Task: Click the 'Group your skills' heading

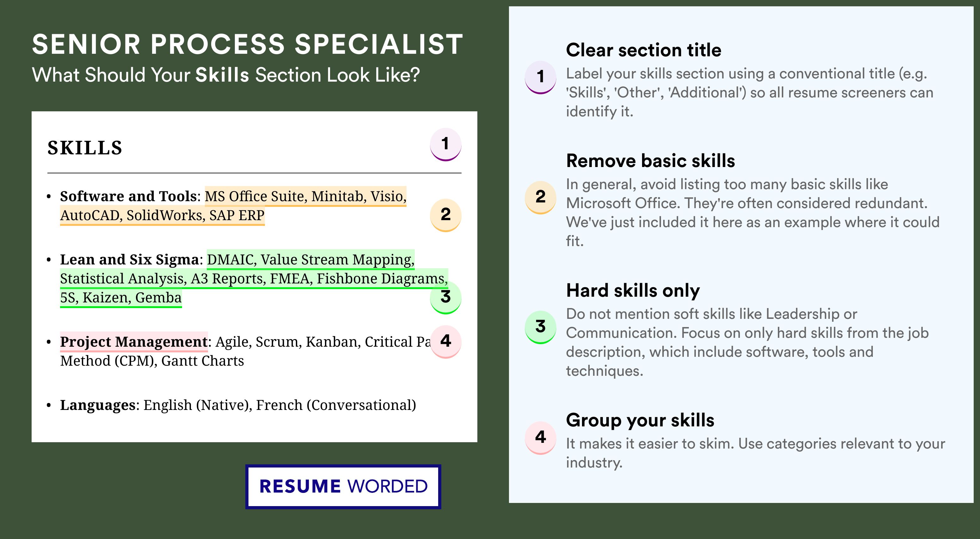Action: [640, 420]
